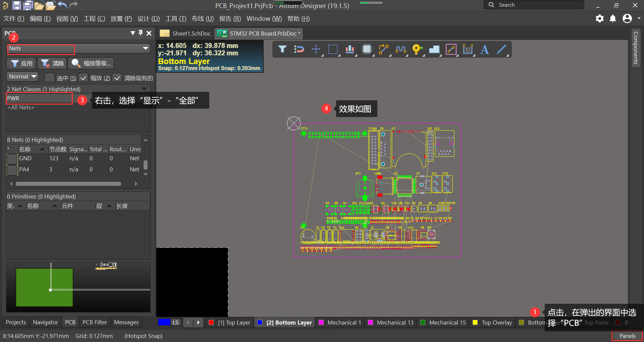Select the Align Objects bar-chart tool

(350, 49)
